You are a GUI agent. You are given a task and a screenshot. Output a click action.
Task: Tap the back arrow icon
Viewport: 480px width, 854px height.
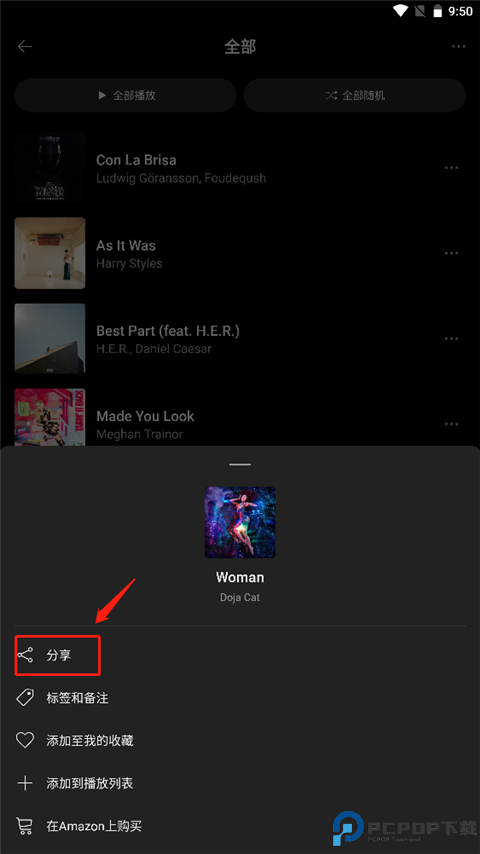click(x=25, y=46)
